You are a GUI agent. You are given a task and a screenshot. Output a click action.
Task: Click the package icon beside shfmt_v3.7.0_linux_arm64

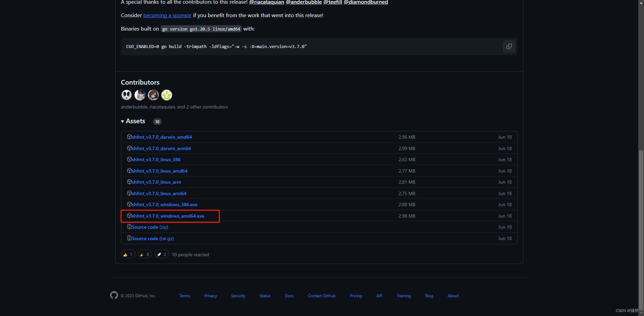point(129,193)
